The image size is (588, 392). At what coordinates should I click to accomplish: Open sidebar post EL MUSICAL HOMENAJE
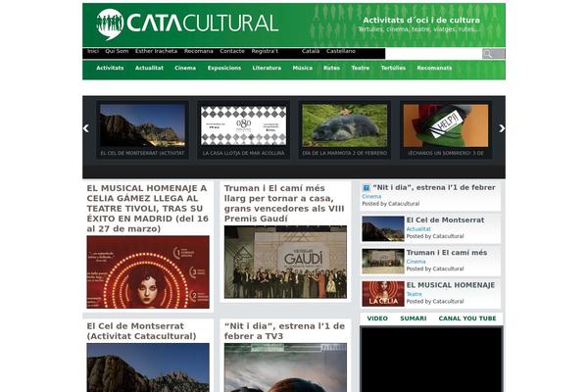click(451, 285)
